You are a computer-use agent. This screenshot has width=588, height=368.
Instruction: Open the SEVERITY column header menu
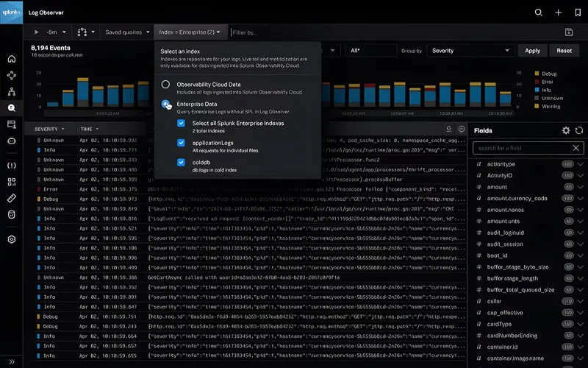click(x=49, y=130)
